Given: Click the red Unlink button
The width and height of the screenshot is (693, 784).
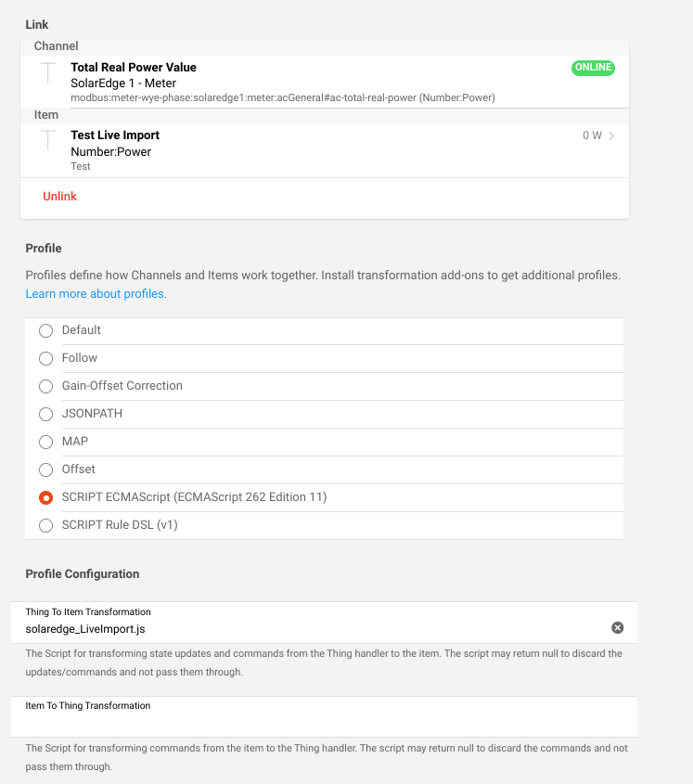Looking at the screenshot, I should click(x=59, y=197).
